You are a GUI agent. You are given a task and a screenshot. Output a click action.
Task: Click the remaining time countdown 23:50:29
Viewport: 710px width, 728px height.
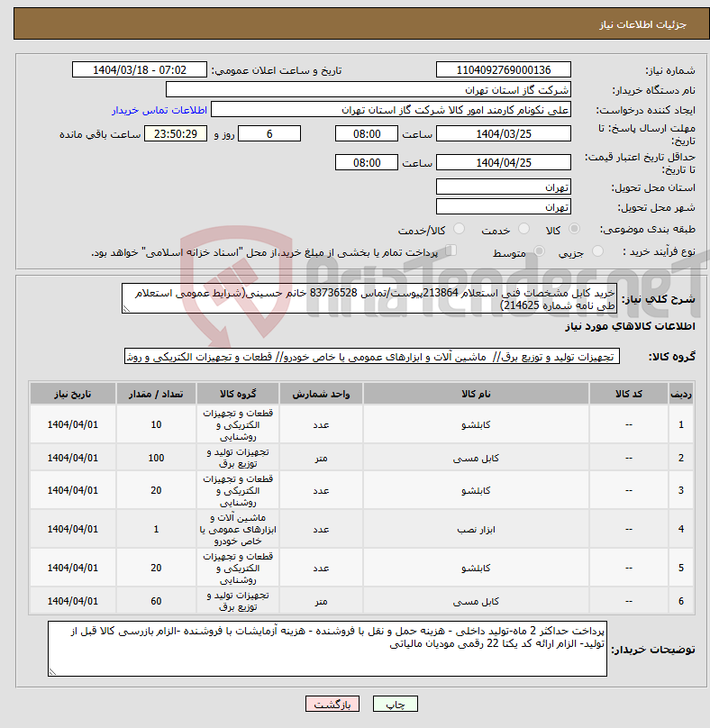click(176, 134)
